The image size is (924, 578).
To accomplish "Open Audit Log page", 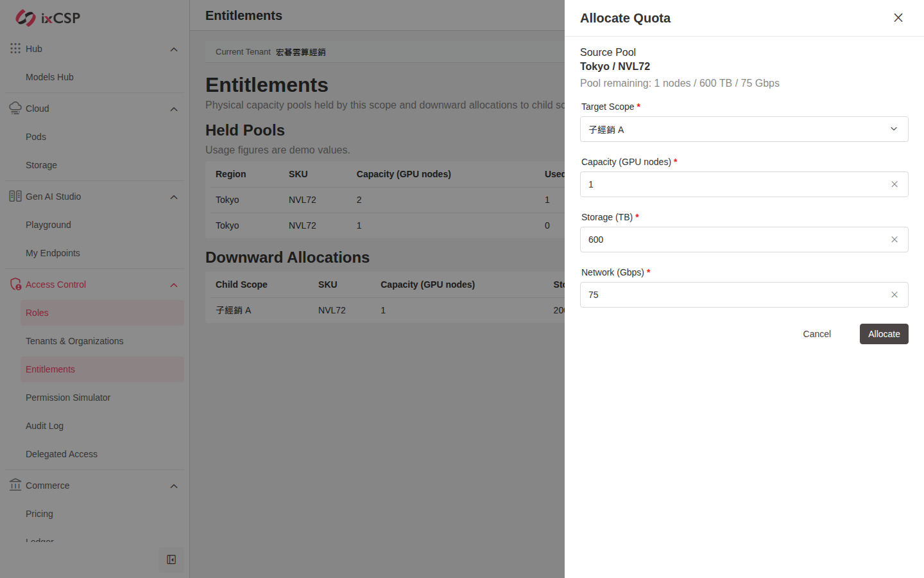I will tap(102, 426).
